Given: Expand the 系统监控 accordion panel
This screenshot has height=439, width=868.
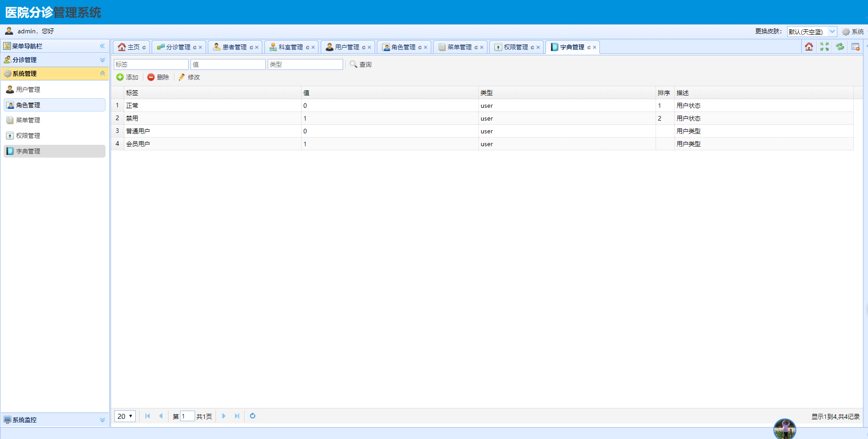Looking at the screenshot, I should [102, 420].
